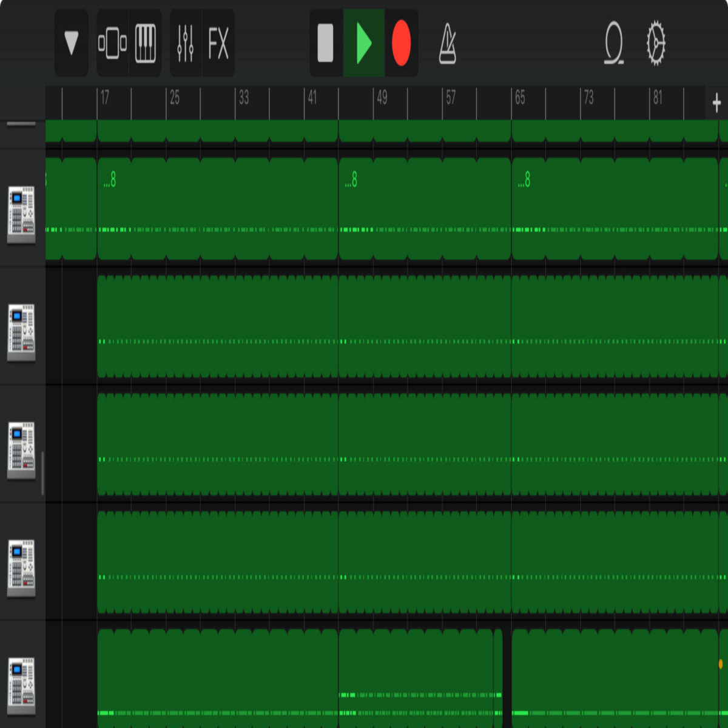Grab the track header resize handle
Viewport: 728px width, 728px height.
[42, 473]
